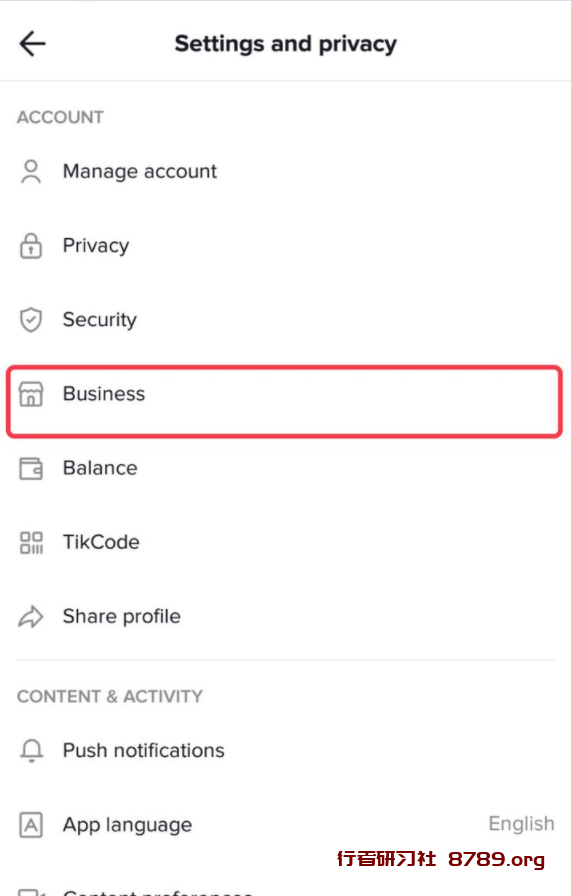
Task: Open TikCode from the account list
Action: click(x=285, y=543)
